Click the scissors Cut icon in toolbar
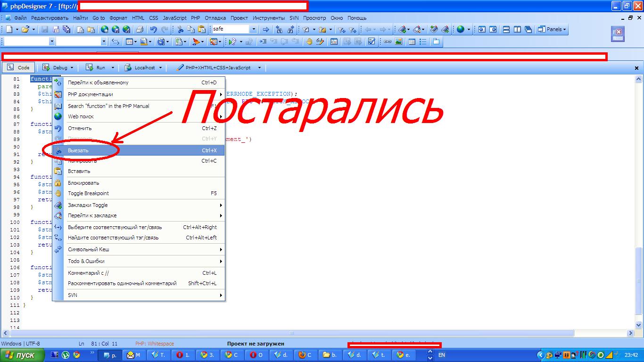The image size is (644, 362). [180, 29]
